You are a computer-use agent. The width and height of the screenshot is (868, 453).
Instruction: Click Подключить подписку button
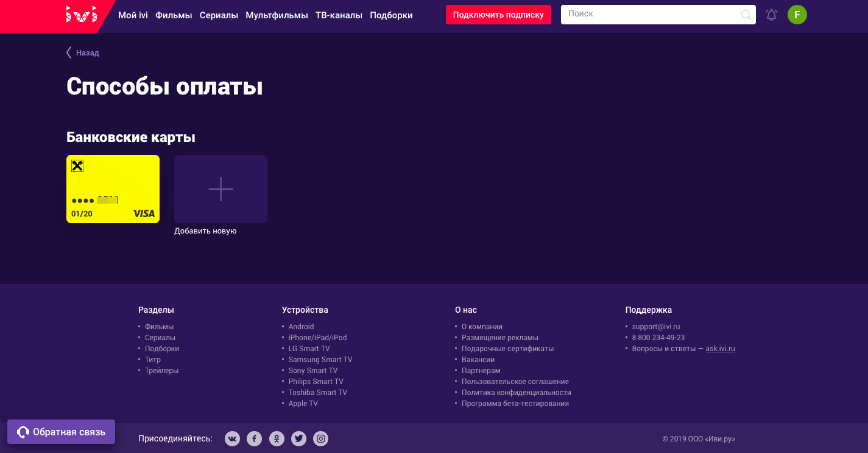click(x=498, y=15)
